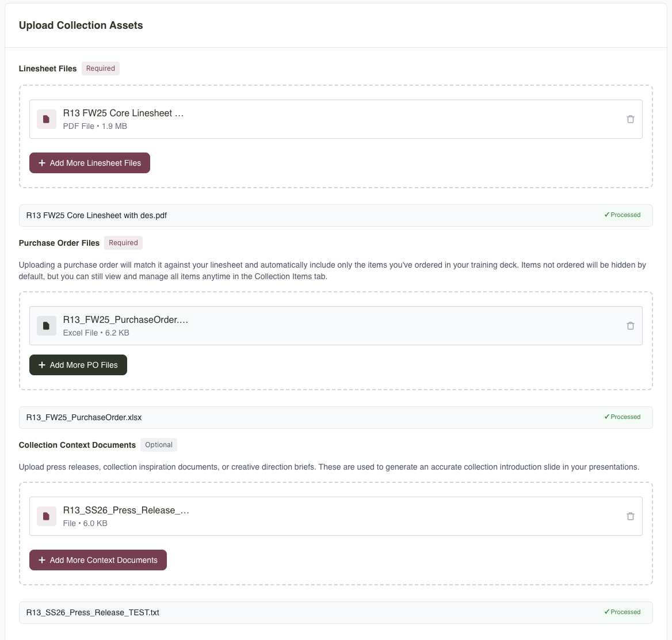
Task: Click the plus icon on Add More PO Files
Action: pyautogui.click(x=41, y=365)
